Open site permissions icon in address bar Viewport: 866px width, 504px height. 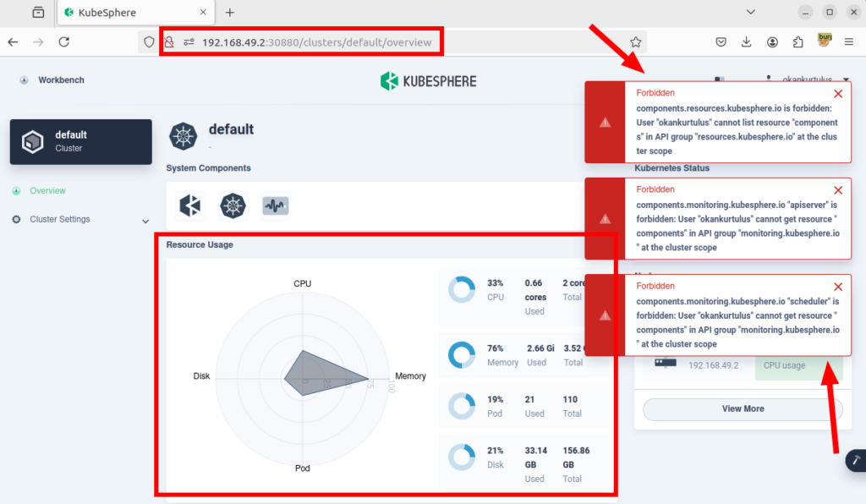[x=189, y=42]
